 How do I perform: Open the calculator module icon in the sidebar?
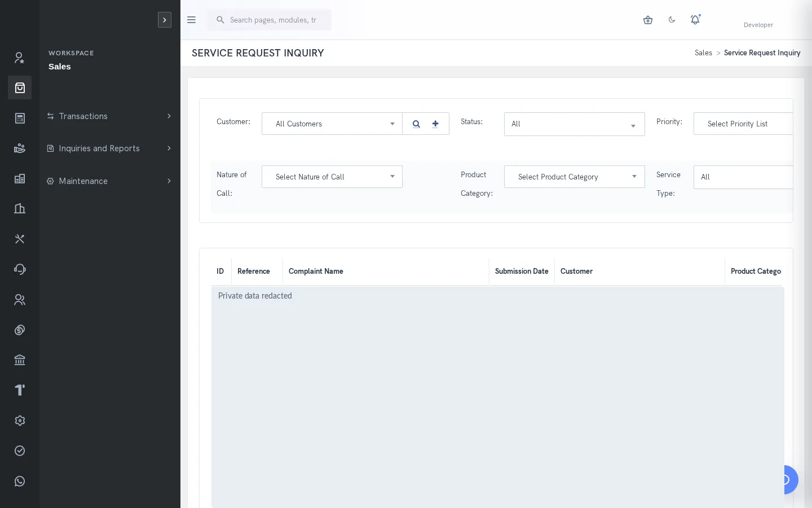point(20,118)
